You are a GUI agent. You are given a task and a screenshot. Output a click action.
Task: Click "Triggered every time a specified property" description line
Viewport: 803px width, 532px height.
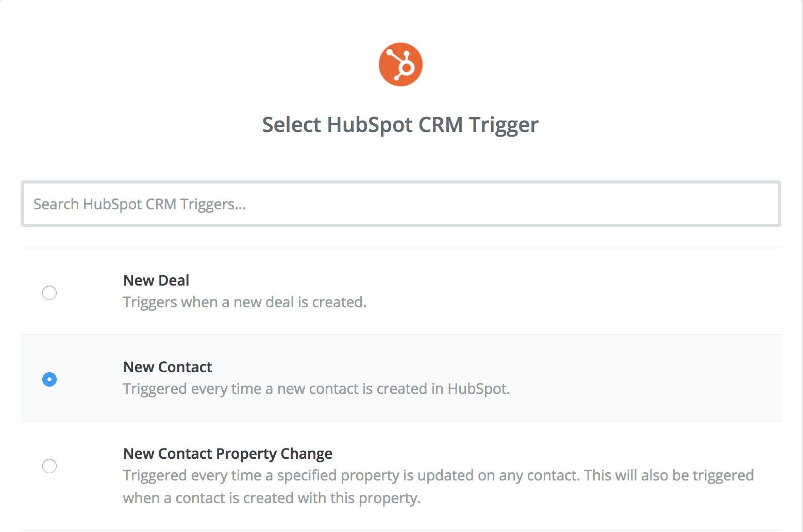[439, 475]
